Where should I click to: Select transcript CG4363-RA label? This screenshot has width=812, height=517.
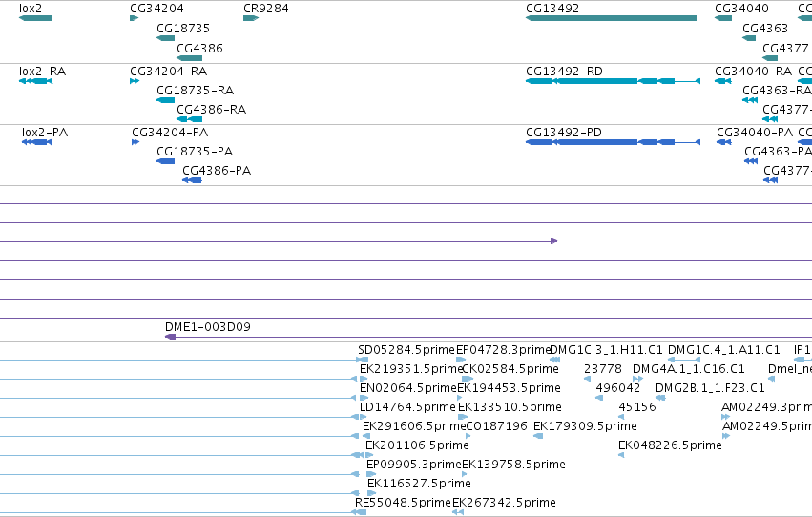(x=778, y=90)
